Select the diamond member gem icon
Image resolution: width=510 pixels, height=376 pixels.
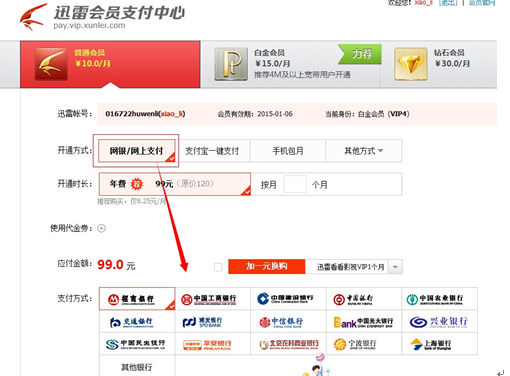click(x=411, y=64)
